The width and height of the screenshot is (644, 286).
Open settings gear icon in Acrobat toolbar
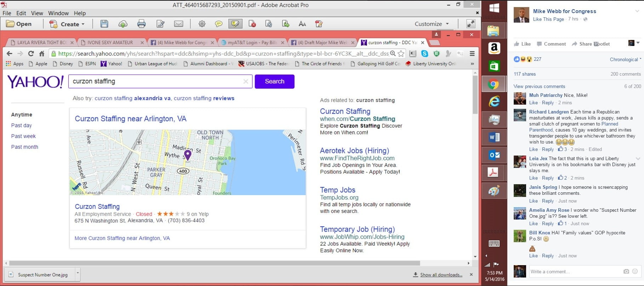point(202,24)
